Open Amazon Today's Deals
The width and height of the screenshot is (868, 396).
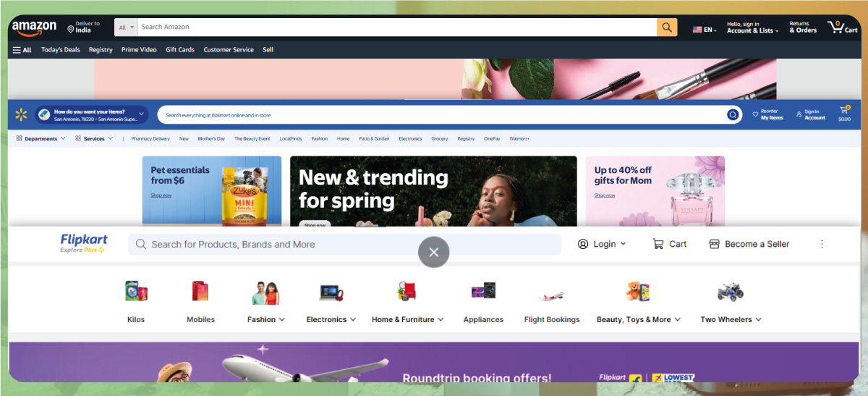tap(61, 50)
